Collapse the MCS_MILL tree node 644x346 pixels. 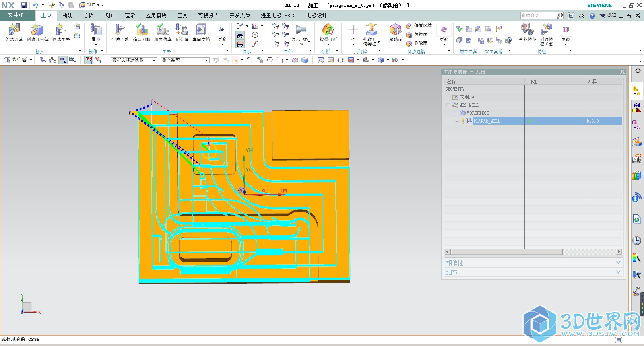coord(448,105)
